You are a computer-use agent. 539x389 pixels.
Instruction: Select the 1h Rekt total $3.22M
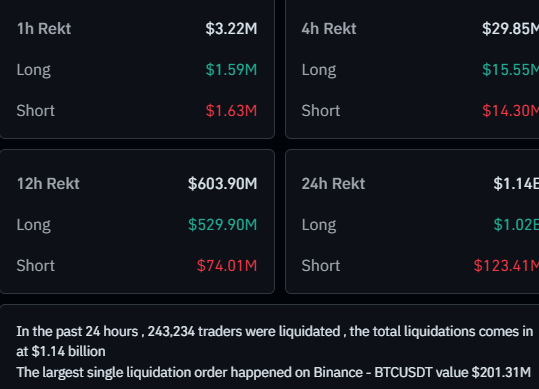(231, 29)
